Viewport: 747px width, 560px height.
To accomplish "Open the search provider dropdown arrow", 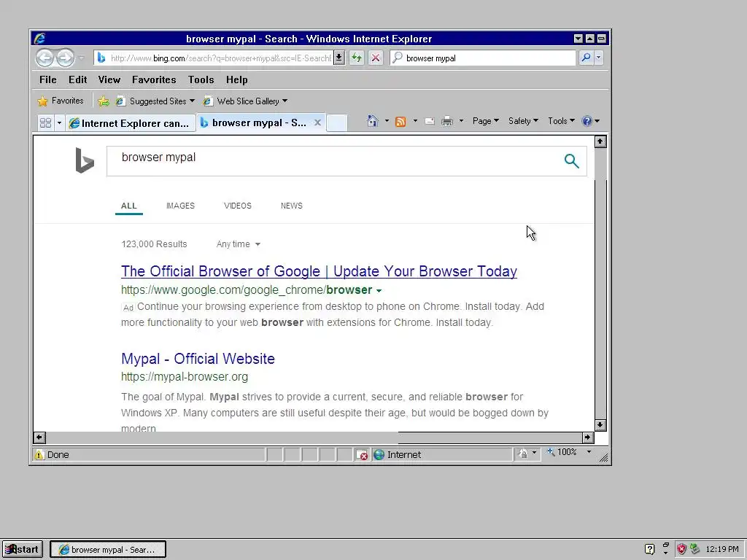I will [x=599, y=58].
